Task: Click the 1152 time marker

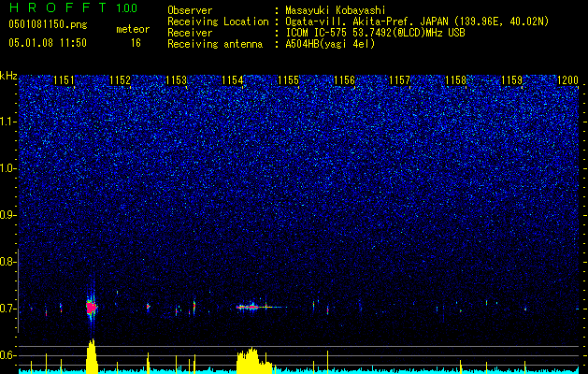Action: click(x=120, y=79)
